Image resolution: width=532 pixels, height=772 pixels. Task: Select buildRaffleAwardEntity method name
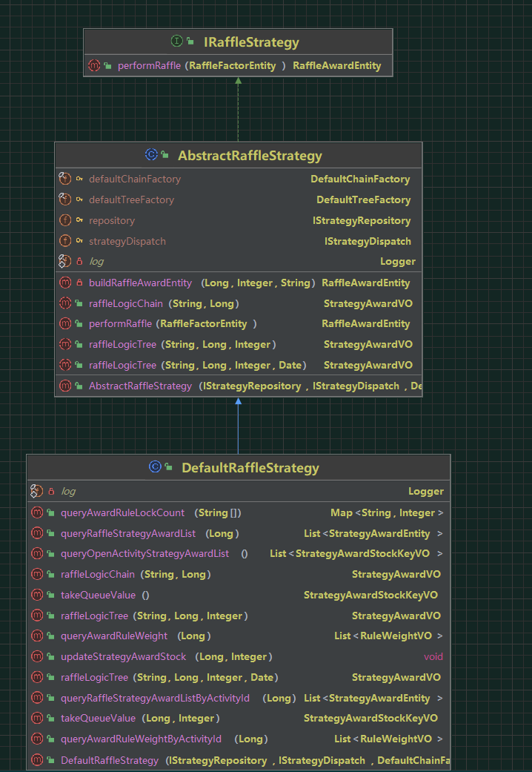140,283
